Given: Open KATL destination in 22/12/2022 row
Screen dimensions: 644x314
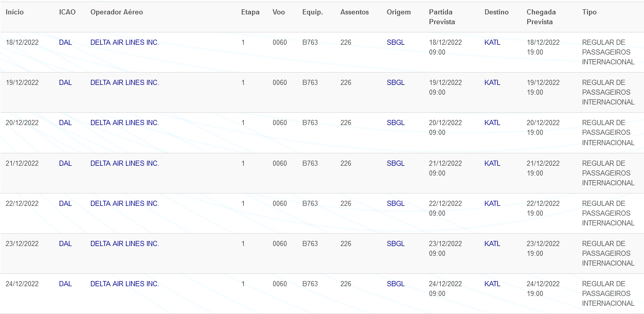Looking at the screenshot, I should point(492,203).
